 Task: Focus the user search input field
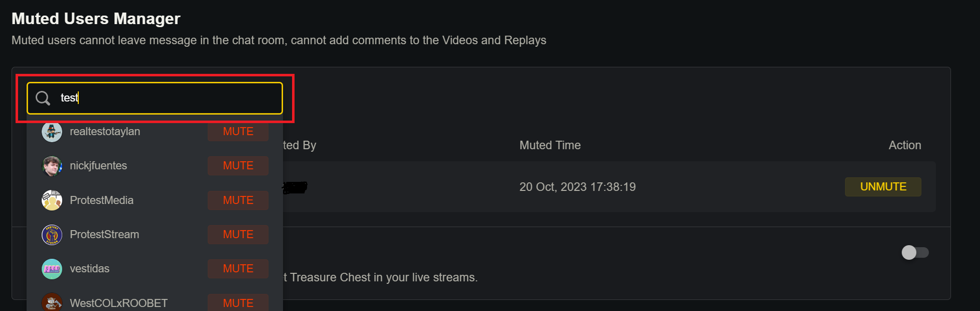(x=166, y=98)
